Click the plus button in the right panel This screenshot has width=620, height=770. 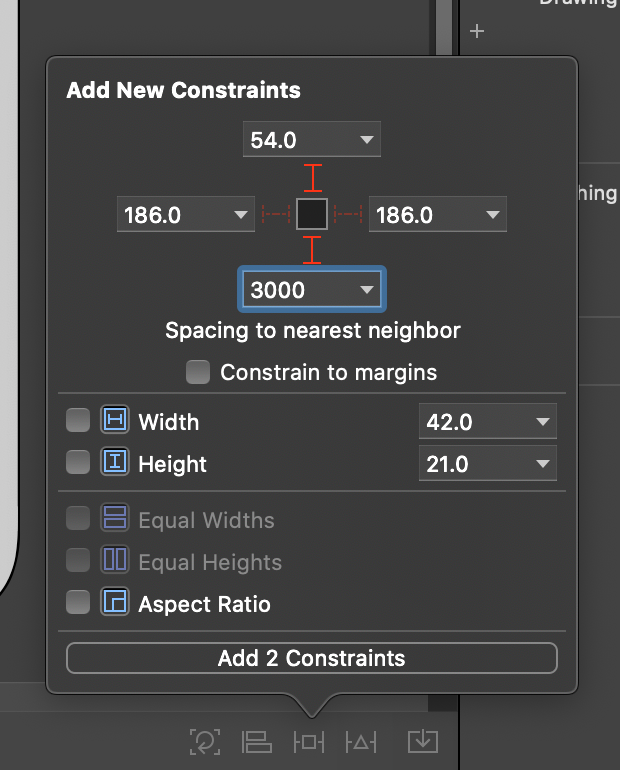pyautogui.click(x=477, y=32)
